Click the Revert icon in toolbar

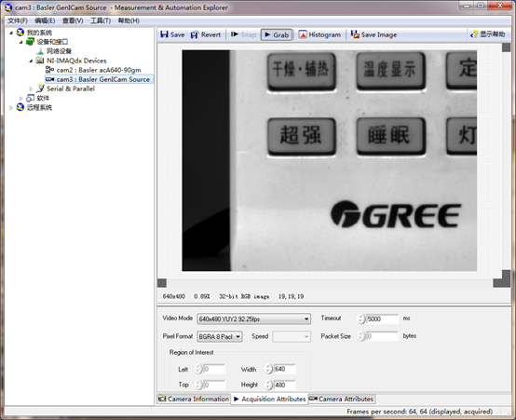pyautogui.click(x=195, y=34)
